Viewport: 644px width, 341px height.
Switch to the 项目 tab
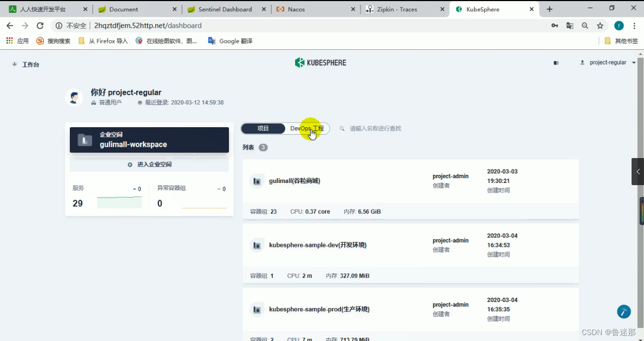point(263,129)
